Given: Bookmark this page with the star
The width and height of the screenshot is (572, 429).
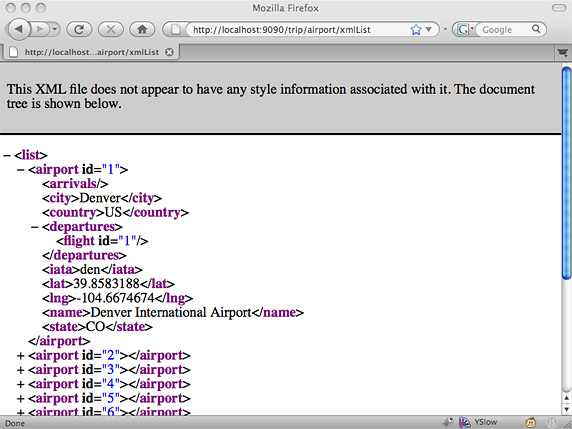Looking at the screenshot, I should [x=416, y=30].
